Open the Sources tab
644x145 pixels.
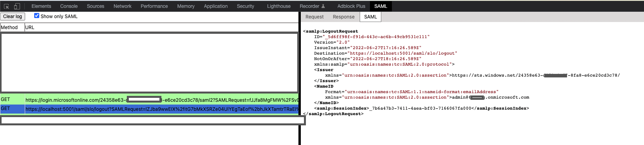coord(95,6)
